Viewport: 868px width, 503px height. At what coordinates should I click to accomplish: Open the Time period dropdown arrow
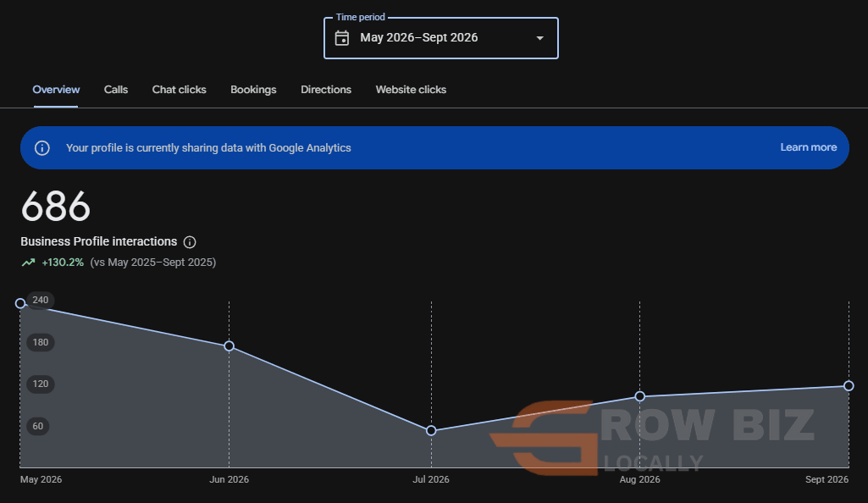coord(539,38)
